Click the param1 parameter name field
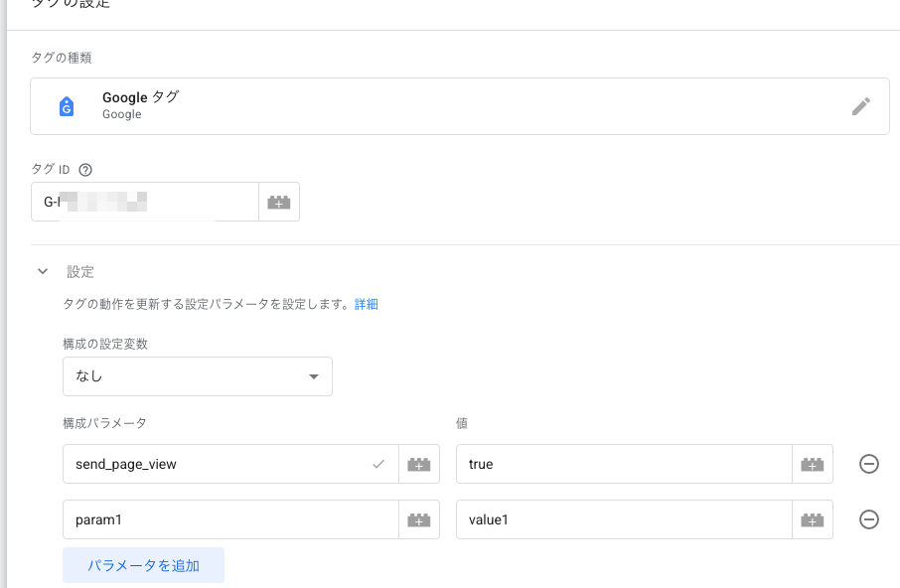 230,519
